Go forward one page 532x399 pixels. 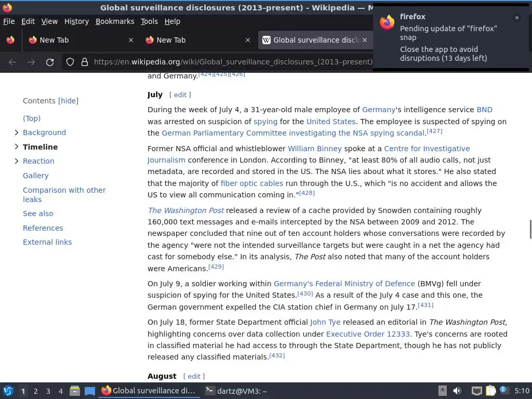coord(31,62)
